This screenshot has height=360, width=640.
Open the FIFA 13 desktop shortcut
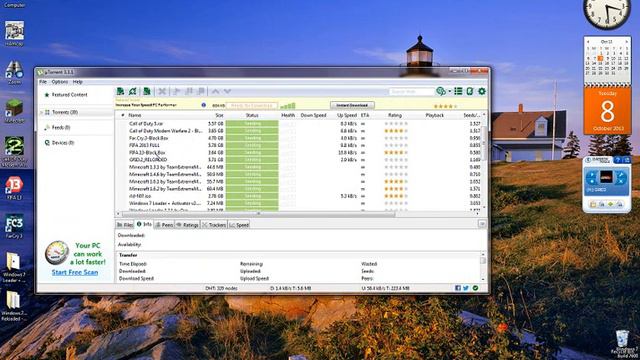click(14, 188)
